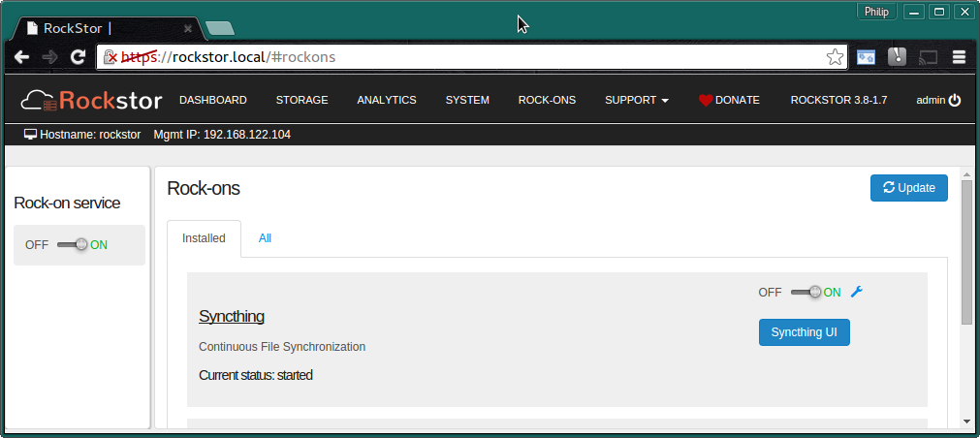Click the blue window extension icon

click(866, 57)
